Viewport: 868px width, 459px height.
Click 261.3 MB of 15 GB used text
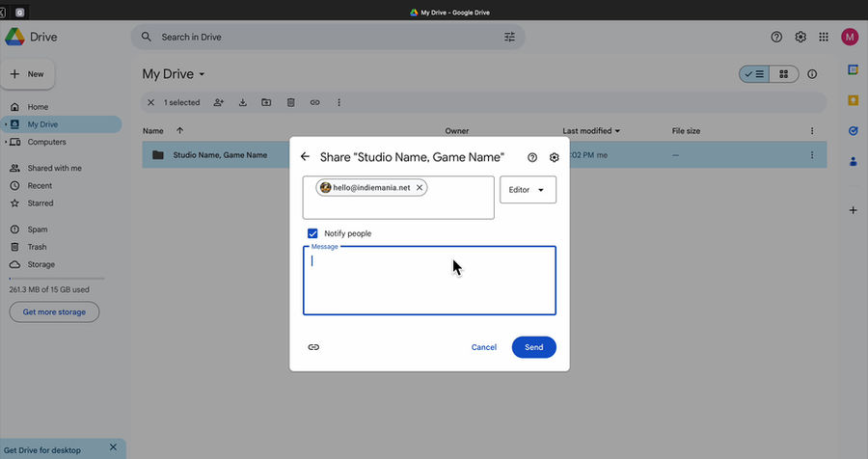coord(49,289)
